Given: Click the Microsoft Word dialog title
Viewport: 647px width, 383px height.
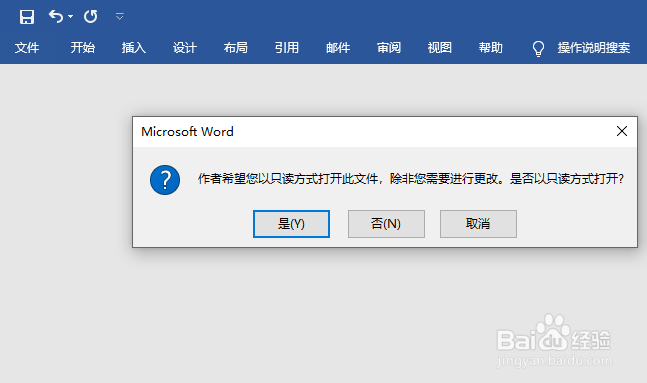Looking at the screenshot, I should [187, 132].
